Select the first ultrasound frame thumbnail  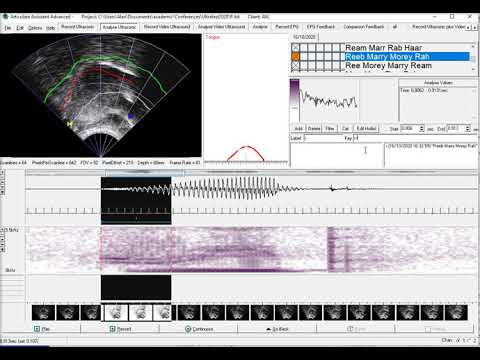pyautogui.click(x=43, y=313)
